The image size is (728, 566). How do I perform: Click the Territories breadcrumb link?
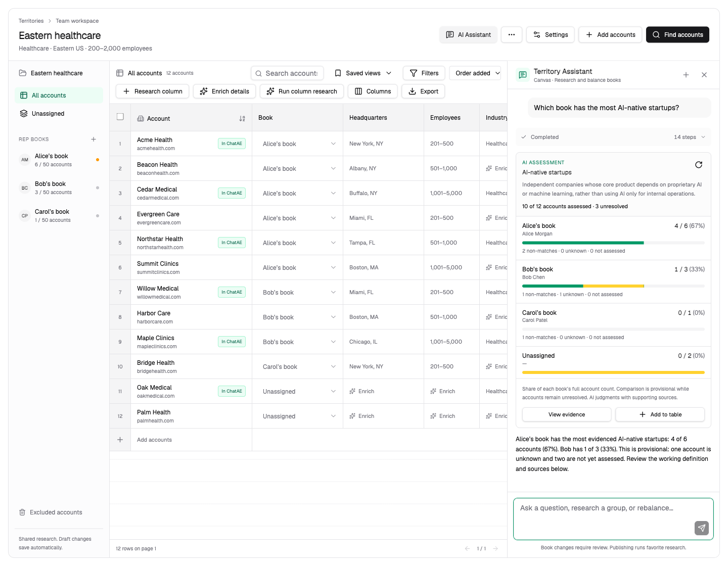(31, 21)
